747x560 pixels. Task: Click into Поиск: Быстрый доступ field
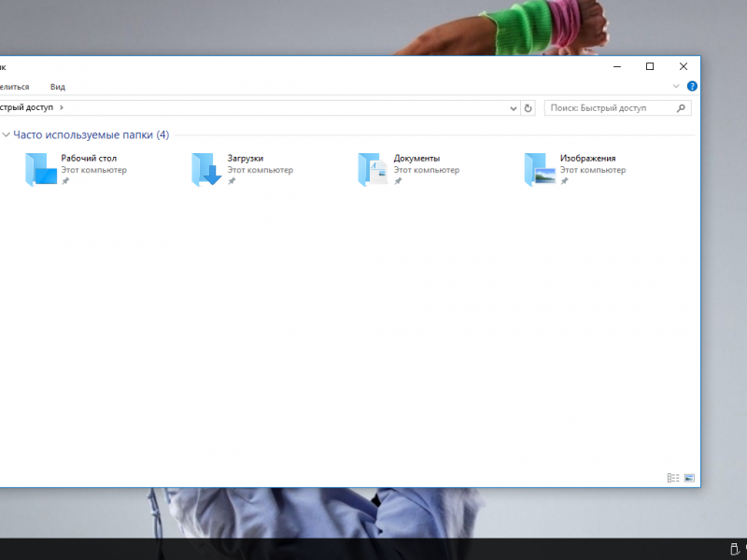(617, 108)
